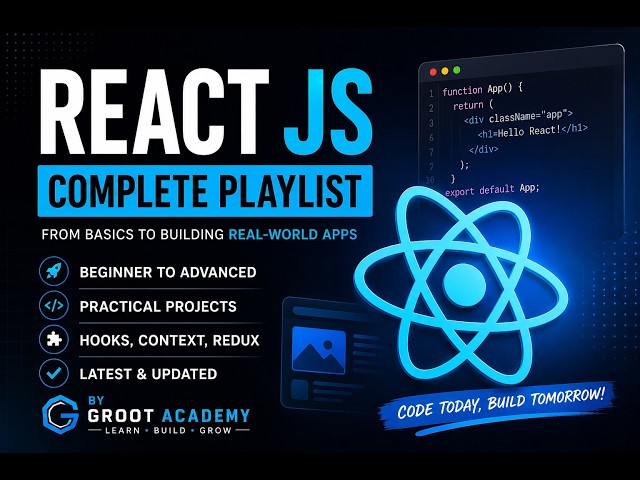Viewport: 640px width, 480px height.
Task: Click the checkmark icon beside Latest & Updated
Action: pyautogui.click(x=53, y=373)
